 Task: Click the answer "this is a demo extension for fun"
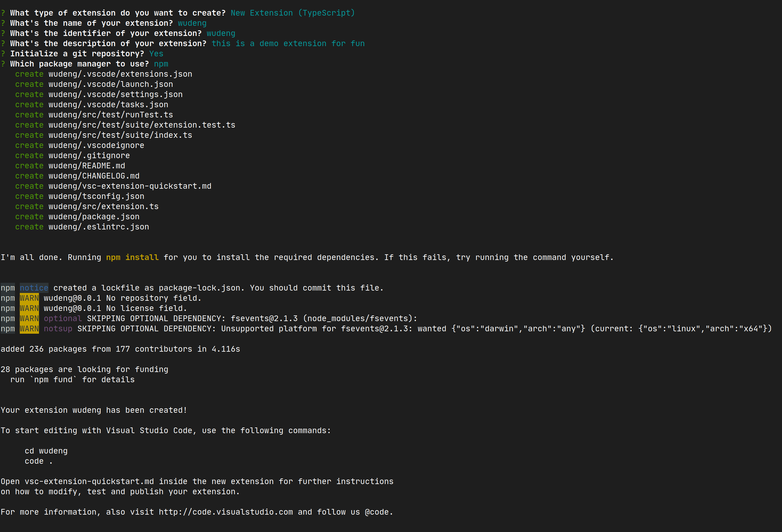pos(288,44)
